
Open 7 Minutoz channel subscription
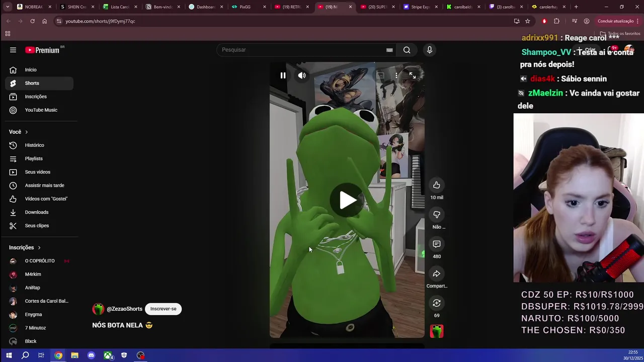[x=39, y=328]
